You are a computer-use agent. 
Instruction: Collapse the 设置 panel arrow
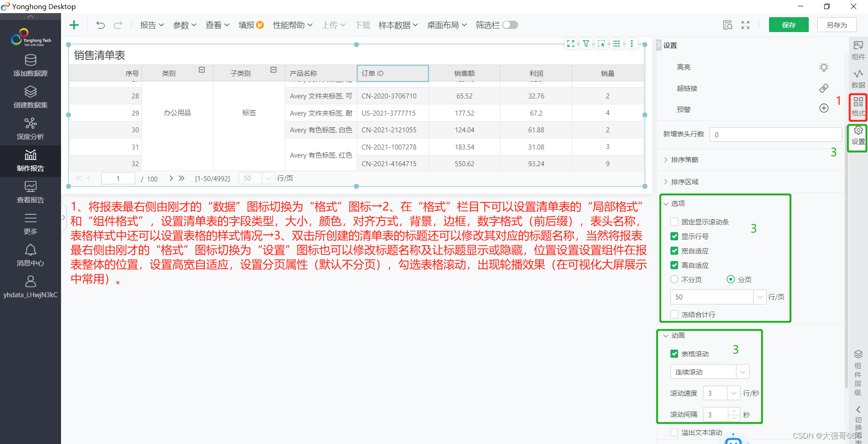click(659, 45)
